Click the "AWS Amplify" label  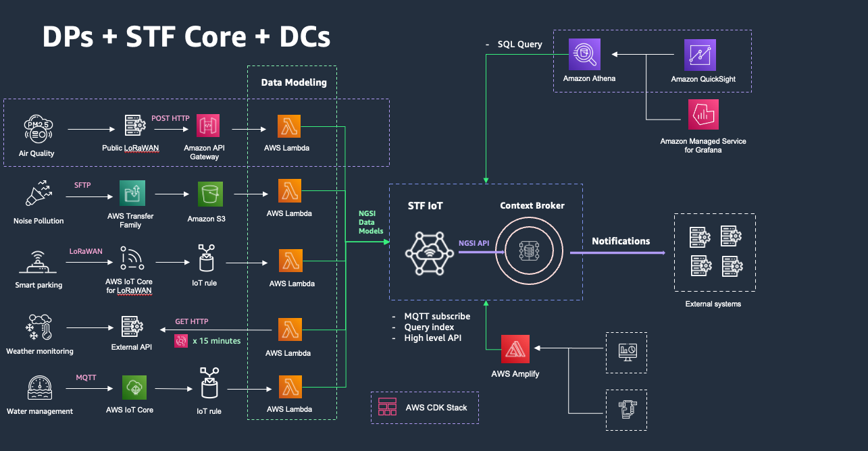pos(515,374)
